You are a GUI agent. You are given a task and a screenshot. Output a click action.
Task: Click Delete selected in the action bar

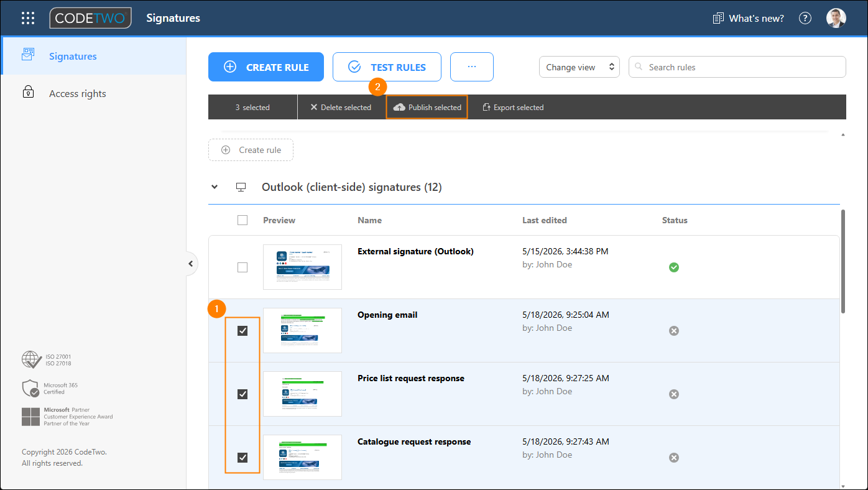pyautogui.click(x=341, y=107)
